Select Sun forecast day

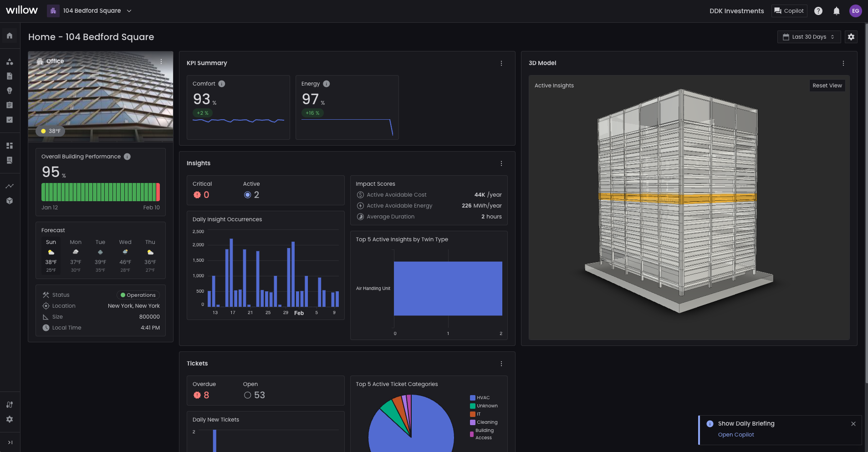point(51,255)
